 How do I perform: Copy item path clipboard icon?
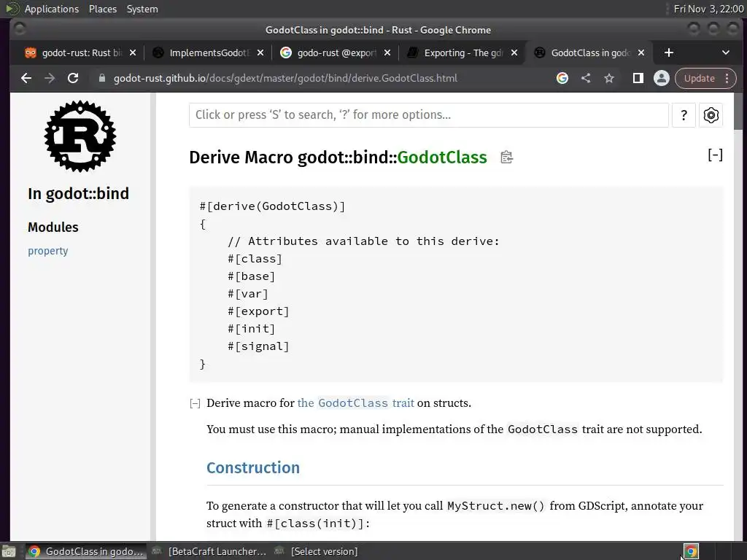tap(506, 157)
